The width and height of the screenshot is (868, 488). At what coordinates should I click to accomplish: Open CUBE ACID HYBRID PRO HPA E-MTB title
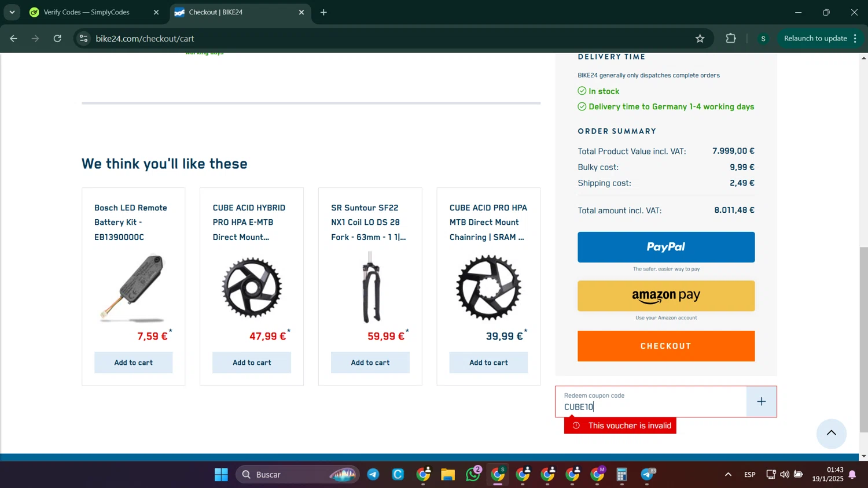pos(249,223)
